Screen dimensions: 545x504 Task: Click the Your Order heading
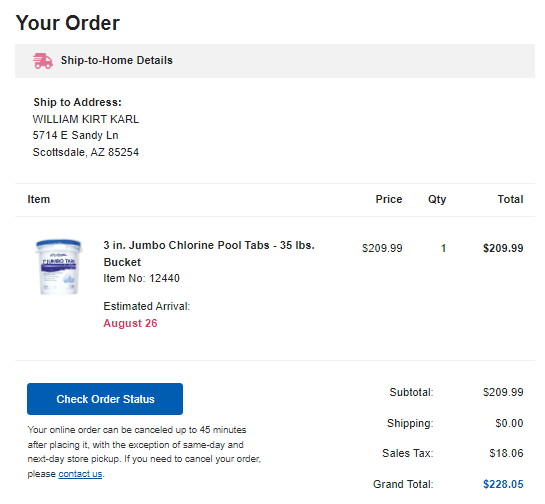pyautogui.click(x=68, y=23)
